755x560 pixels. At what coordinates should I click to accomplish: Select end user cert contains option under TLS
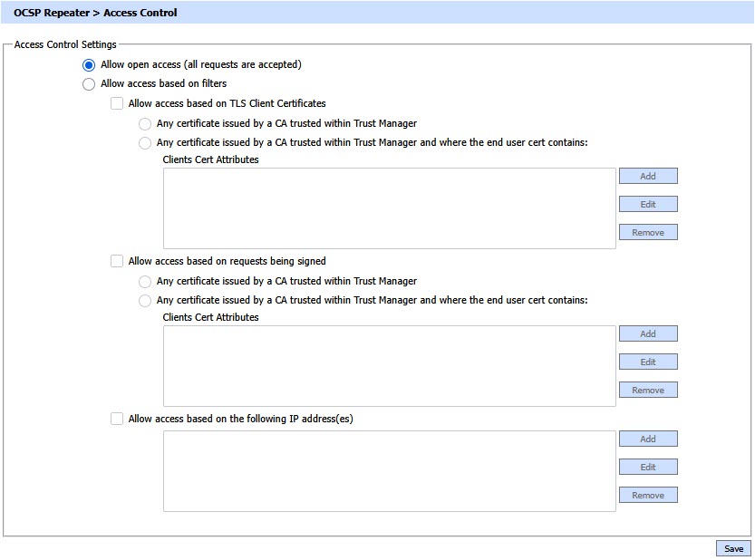click(145, 143)
